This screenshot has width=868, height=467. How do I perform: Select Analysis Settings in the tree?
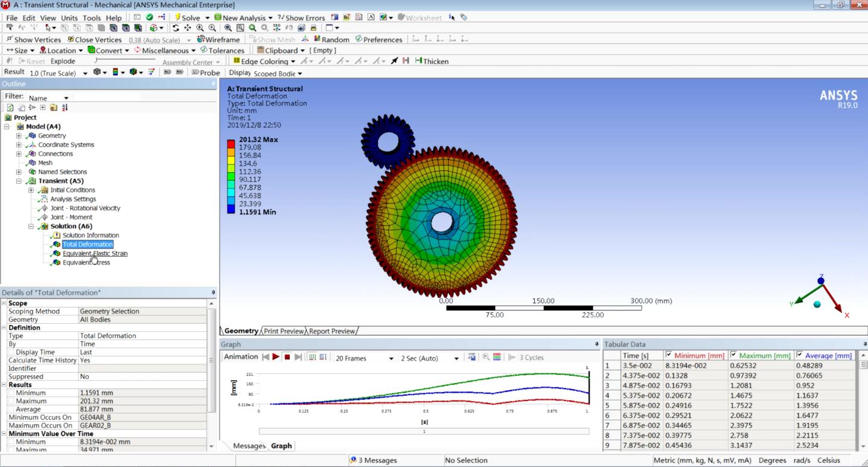[x=73, y=199]
